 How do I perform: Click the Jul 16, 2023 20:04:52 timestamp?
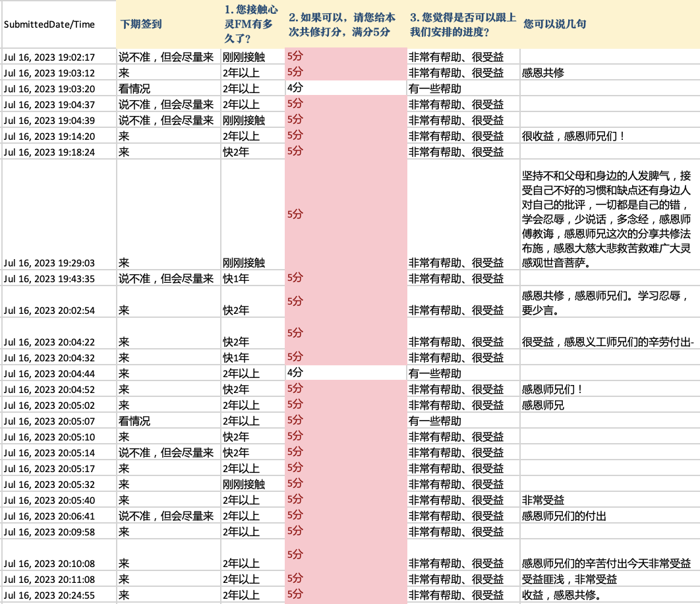[49, 390]
